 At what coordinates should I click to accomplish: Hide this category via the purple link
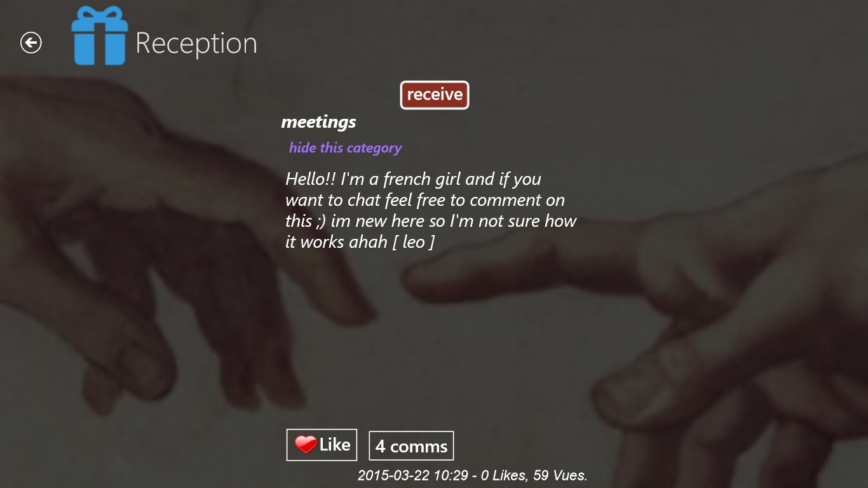tap(345, 147)
